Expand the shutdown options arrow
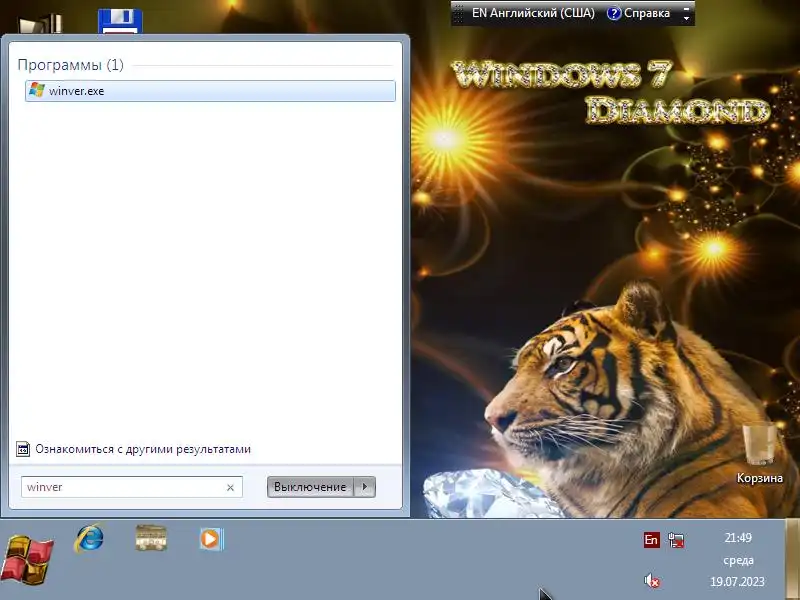The height and width of the screenshot is (600, 800). coord(365,487)
